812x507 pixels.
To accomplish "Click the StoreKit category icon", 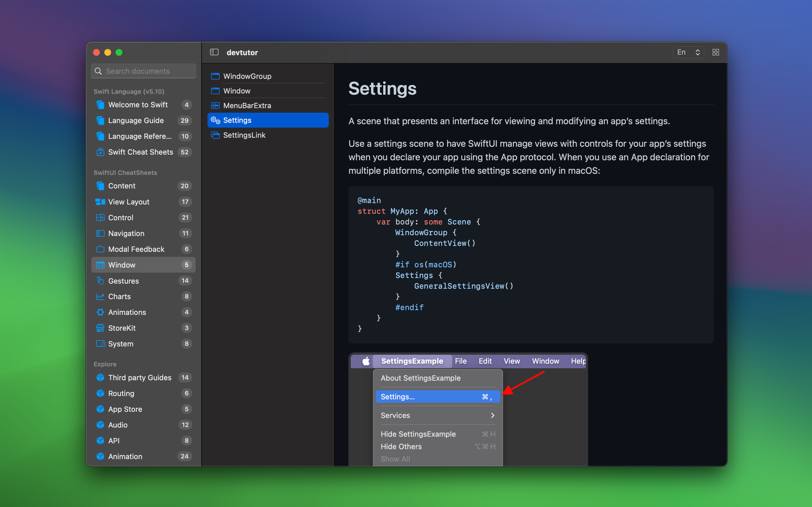I will click(x=100, y=328).
